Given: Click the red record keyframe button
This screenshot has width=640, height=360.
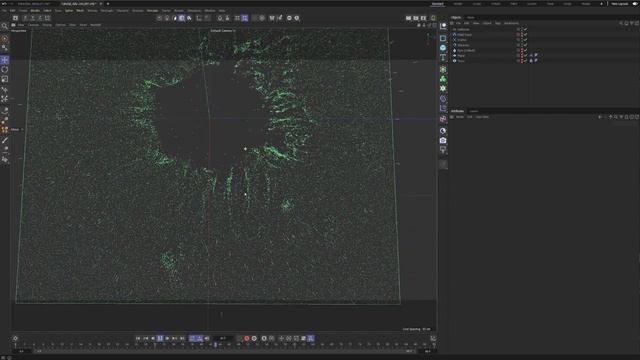Looking at the screenshot, I should click(x=247, y=338).
